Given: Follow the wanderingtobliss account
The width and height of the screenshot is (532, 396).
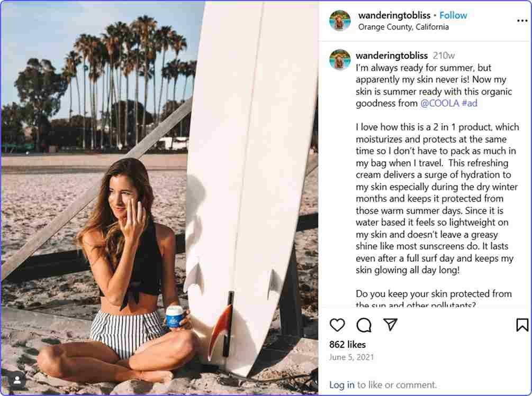Looking at the screenshot, I should [454, 15].
